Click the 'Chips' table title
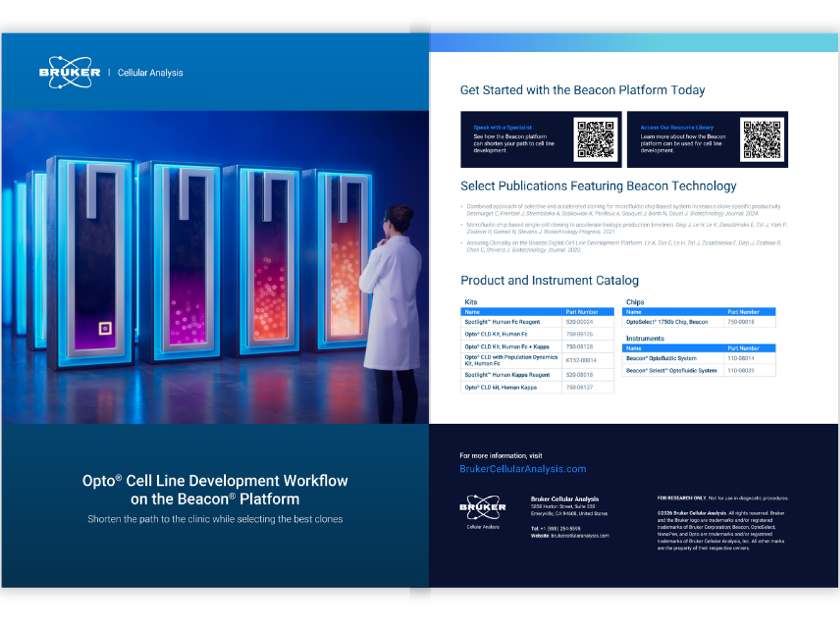 click(635, 302)
